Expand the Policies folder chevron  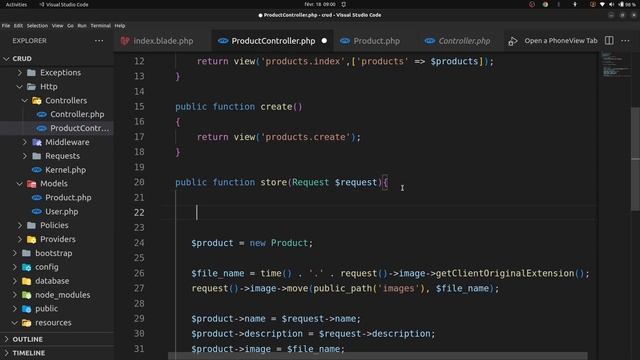[x=19, y=225]
